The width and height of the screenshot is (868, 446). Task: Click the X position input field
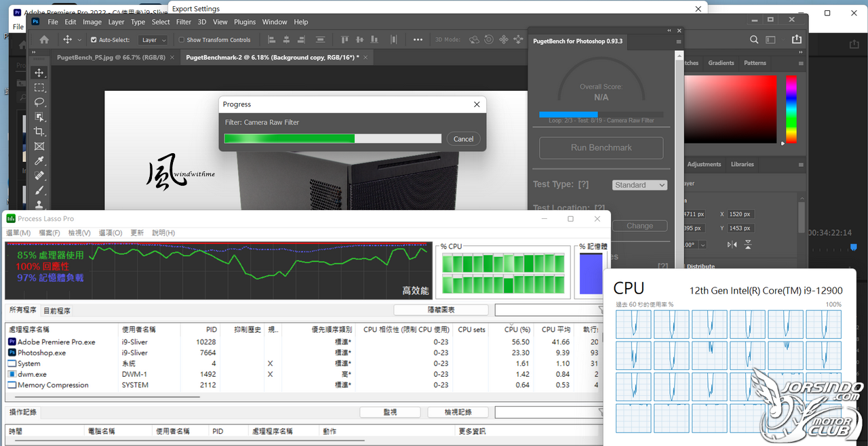[741, 214]
